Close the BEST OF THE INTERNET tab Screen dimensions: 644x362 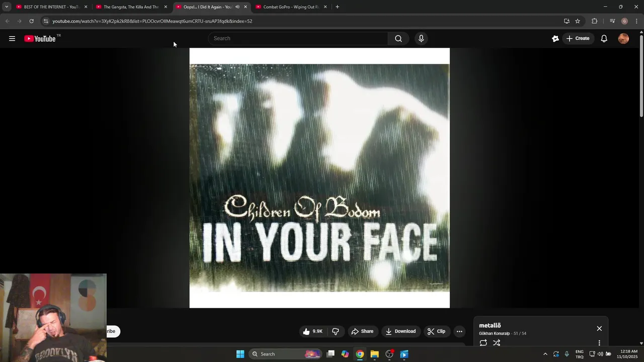pyautogui.click(x=86, y=7)
